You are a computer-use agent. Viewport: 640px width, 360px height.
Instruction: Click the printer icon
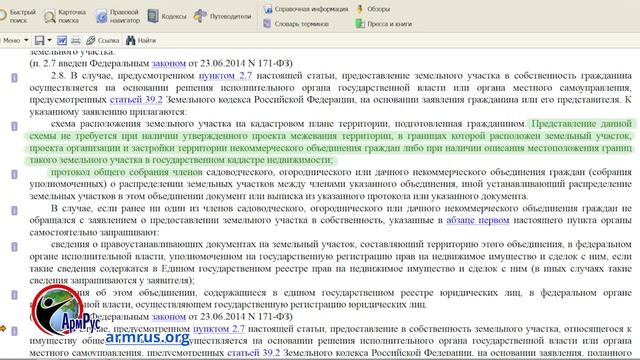[x=76, y=40]
